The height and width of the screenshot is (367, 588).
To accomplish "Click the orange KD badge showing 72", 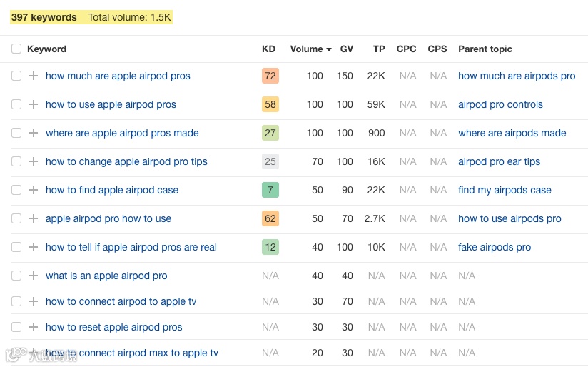I will 270,76.
